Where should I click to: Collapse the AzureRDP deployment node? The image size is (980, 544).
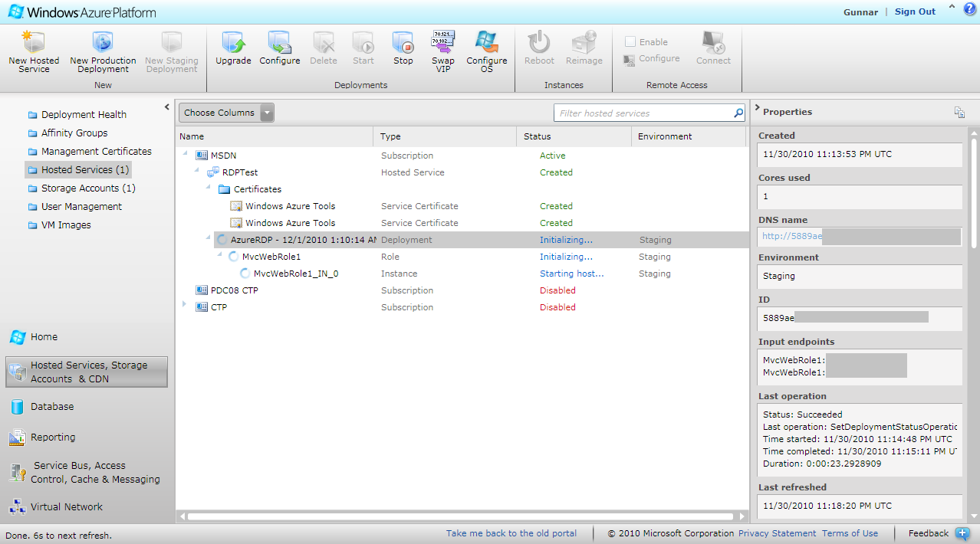[209, 239]
